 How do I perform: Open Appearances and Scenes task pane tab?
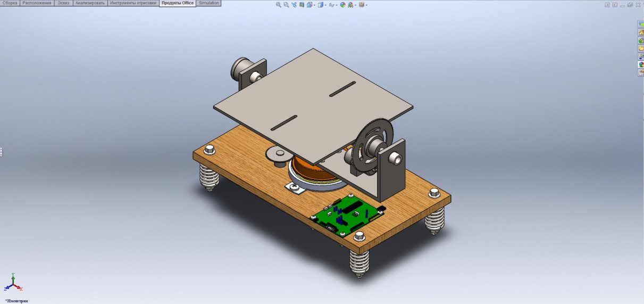pyautogui.click(x=641, y=64)
